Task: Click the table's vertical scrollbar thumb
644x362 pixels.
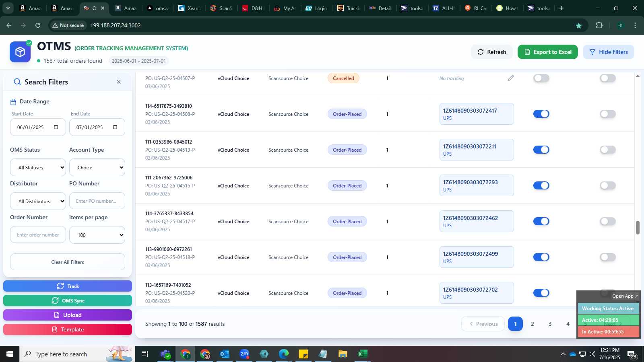Action: point(638,228)
